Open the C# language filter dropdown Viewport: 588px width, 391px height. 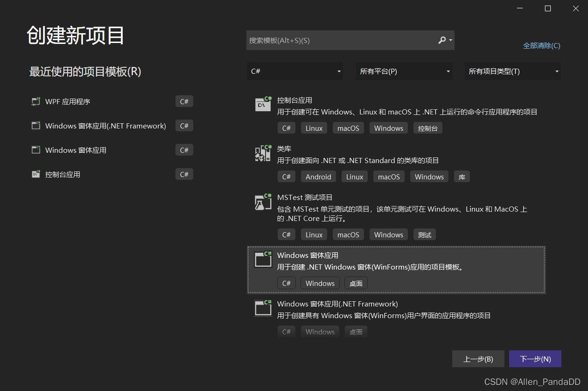pyautogui.click(x=295, y=71)
